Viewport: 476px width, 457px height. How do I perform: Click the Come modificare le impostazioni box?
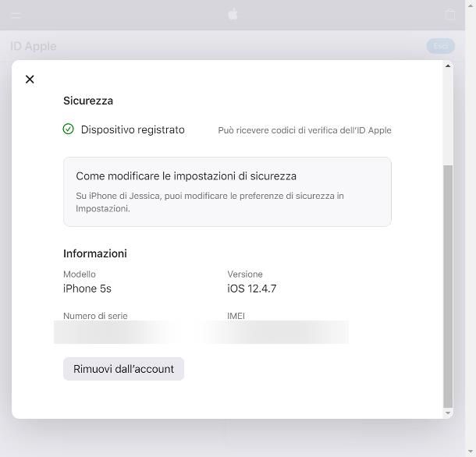pos(227,192)
